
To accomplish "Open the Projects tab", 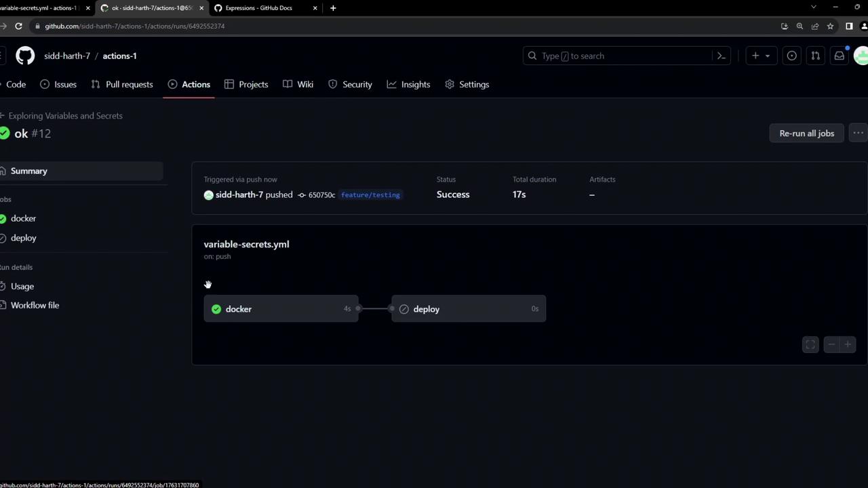I will pos(246,84).
